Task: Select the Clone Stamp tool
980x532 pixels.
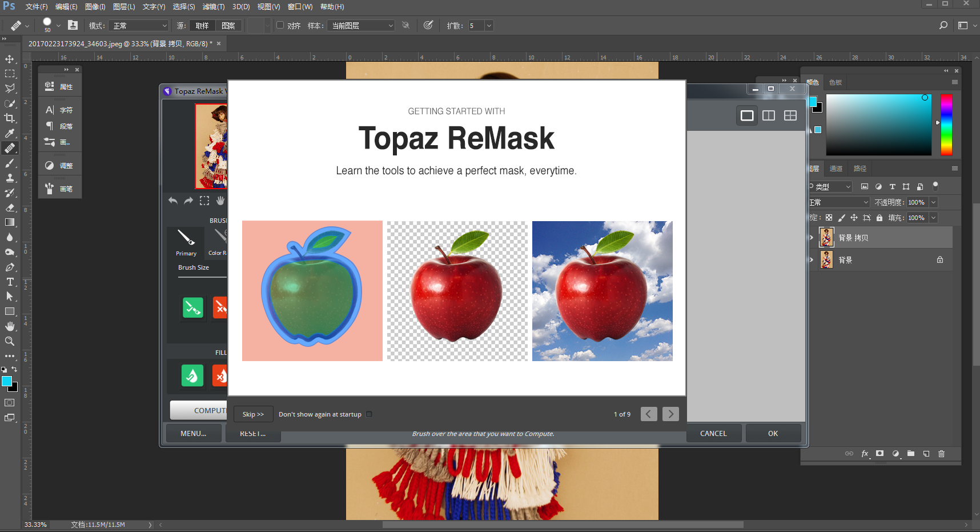Action: 10,178
